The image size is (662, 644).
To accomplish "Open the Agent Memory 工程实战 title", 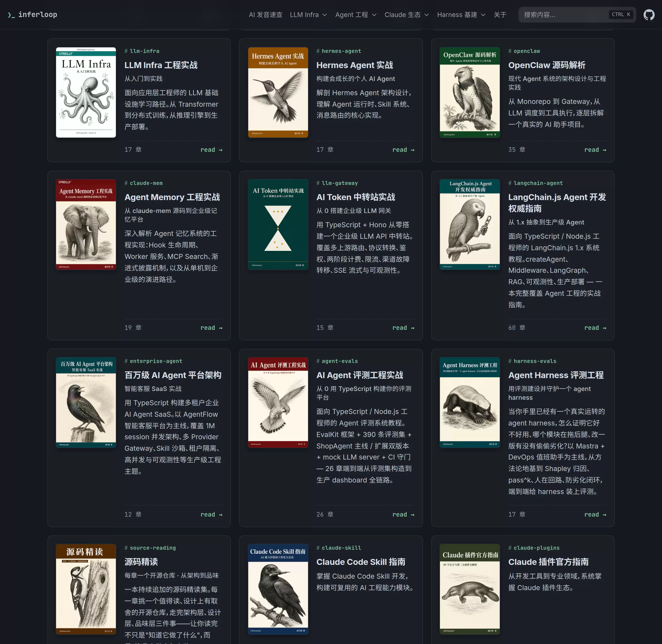I will click(172, 197).
